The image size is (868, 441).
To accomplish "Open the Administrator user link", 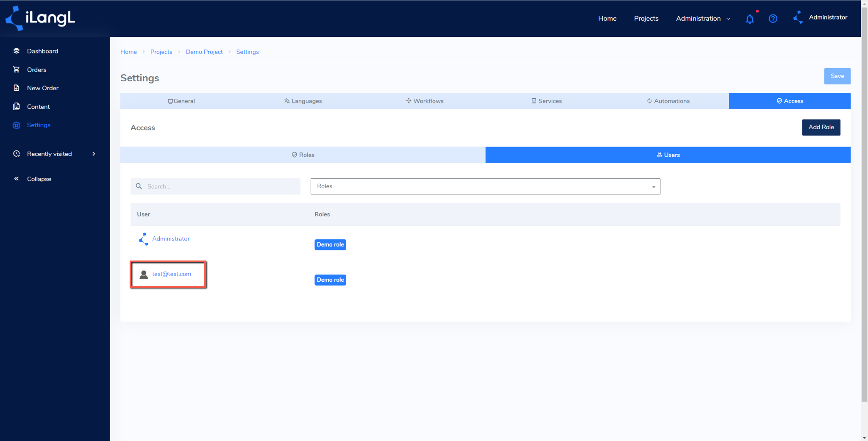I will (171, 239).
